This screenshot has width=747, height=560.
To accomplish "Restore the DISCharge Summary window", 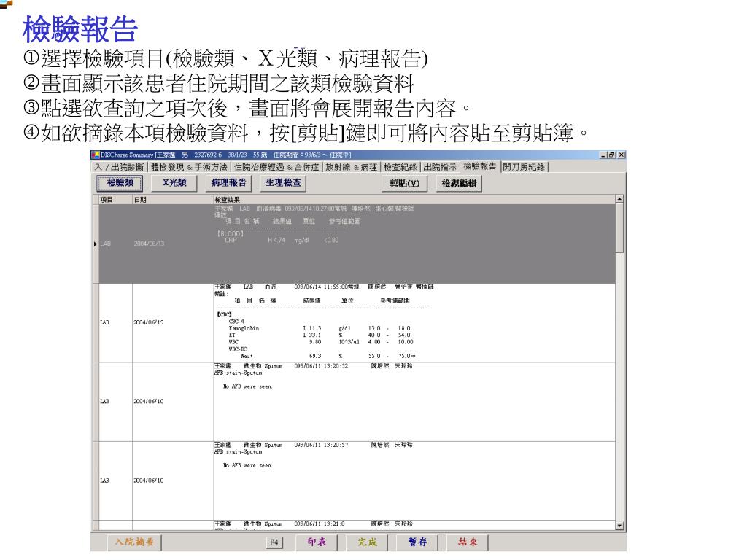I will 612,155.
